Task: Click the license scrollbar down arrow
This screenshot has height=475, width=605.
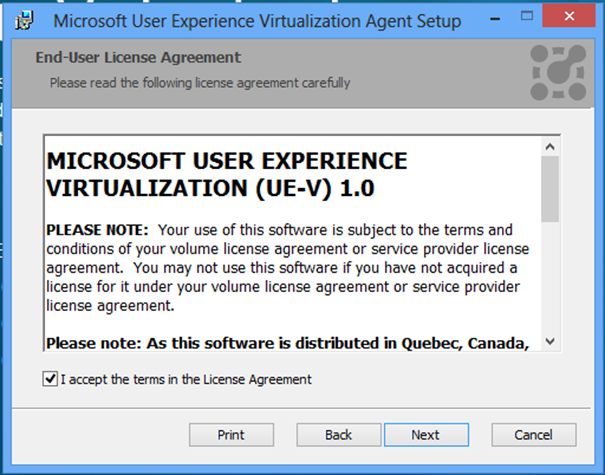Action: [x=550, y=341]
